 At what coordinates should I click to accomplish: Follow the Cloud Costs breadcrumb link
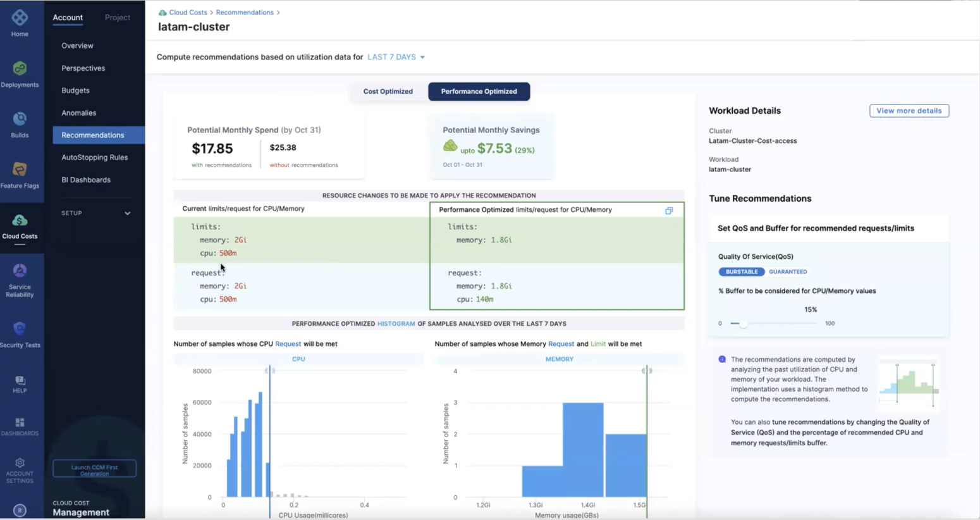pos(188,13)
